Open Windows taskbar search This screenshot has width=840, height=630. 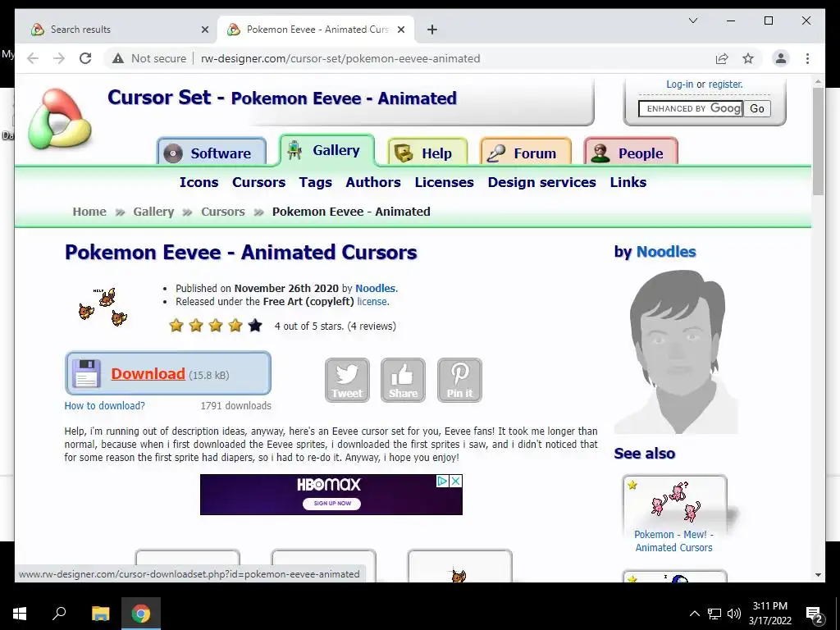pos(59,614)
